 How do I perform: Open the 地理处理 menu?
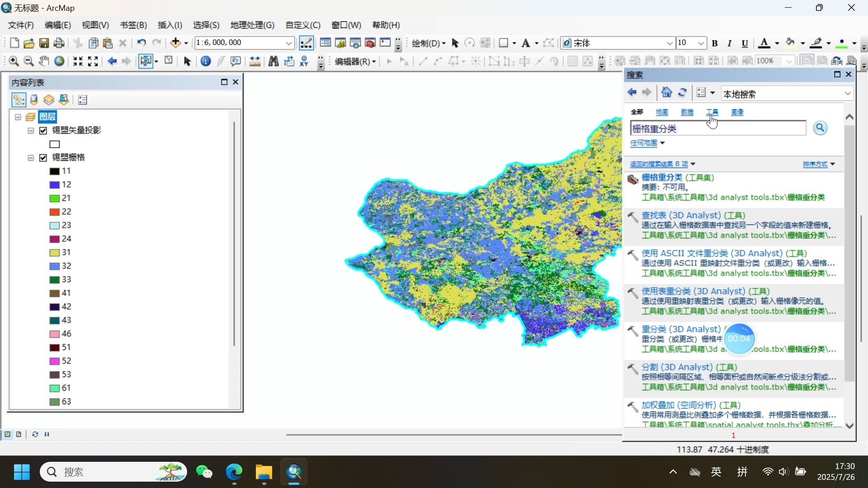(x=252, y=25)
